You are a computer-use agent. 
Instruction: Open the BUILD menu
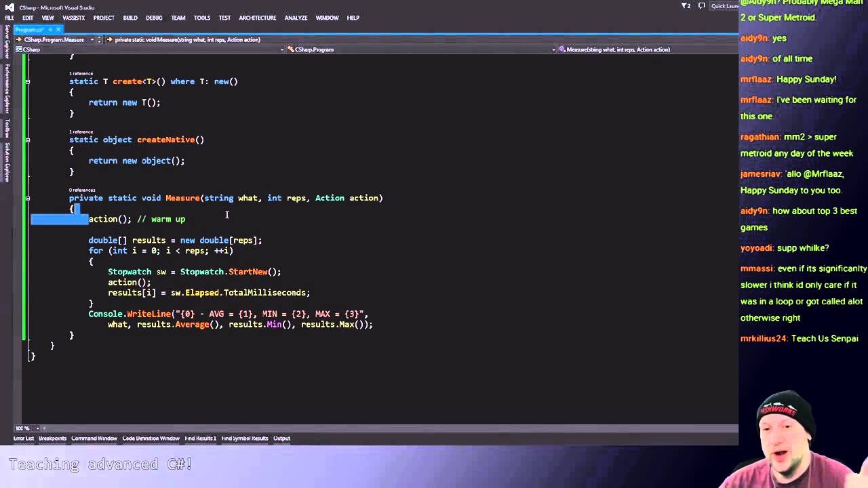130,18
